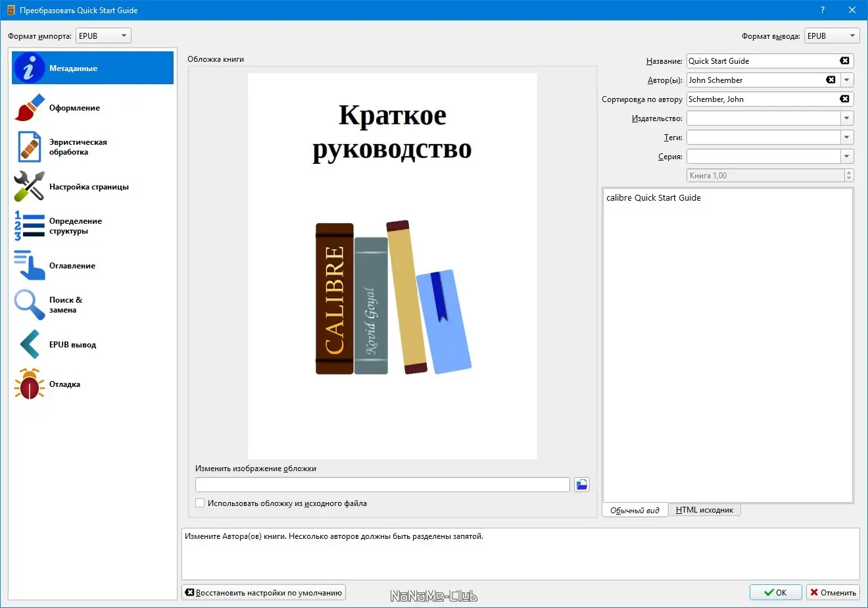Enable Использовать обложку из исходного файла checkbox
Screen dimensions: 868x608
coord(200,503)
